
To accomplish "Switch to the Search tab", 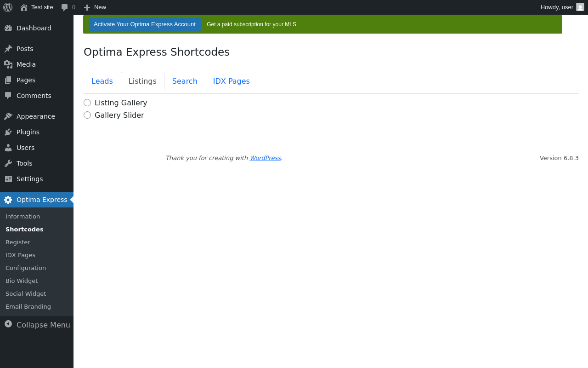I will (185, 81).
